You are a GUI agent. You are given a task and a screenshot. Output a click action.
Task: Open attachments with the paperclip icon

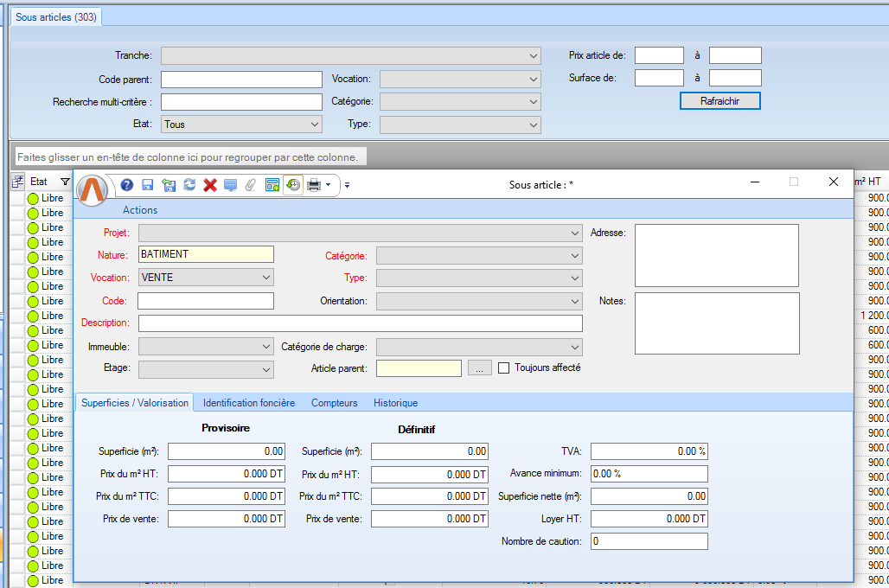pyautogui.click(x=251, y=185)
